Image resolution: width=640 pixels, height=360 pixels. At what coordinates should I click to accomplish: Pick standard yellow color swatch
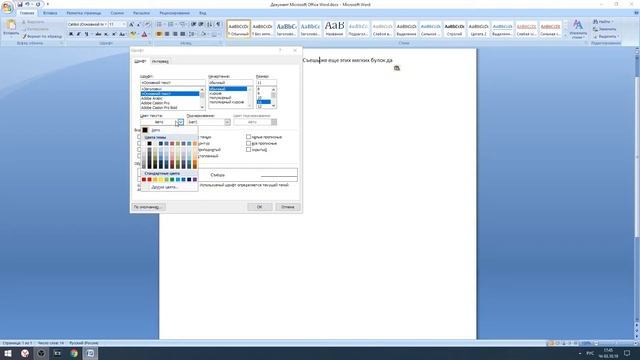click(161, 180)
